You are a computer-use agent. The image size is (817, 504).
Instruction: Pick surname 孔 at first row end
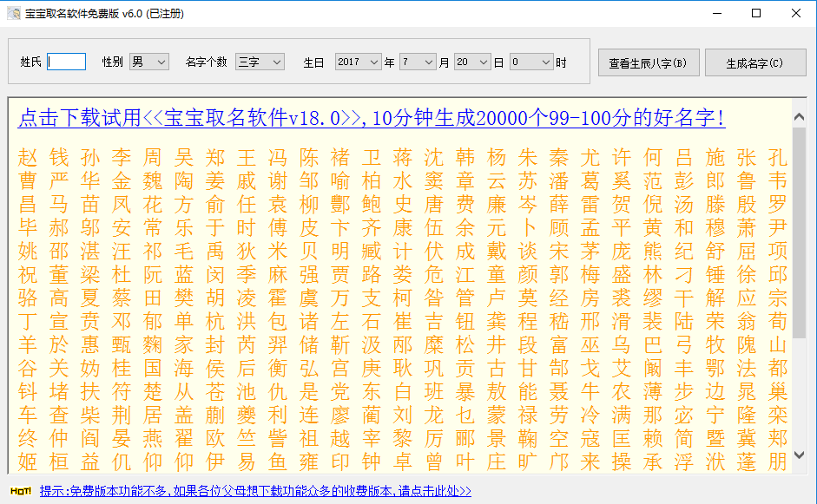coord(778,158)
